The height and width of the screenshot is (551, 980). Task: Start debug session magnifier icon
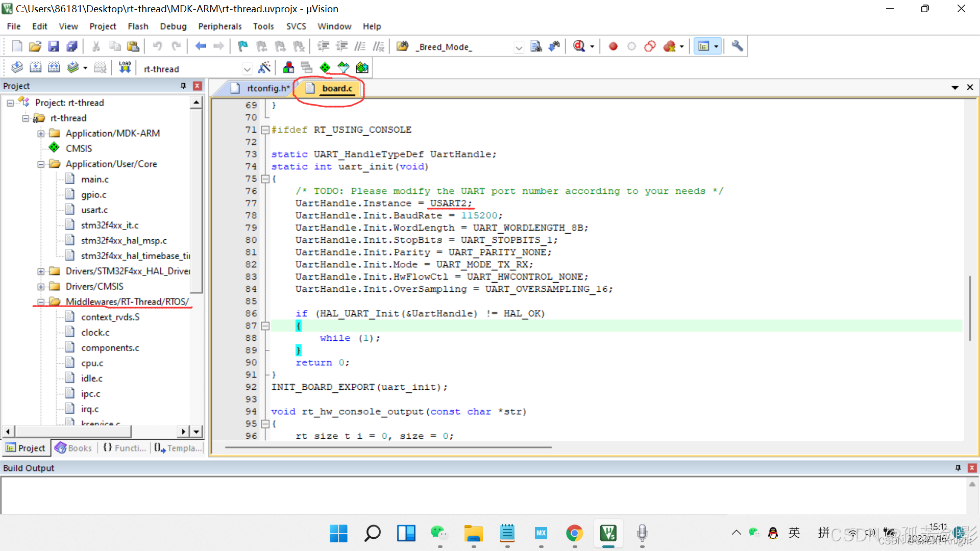[579, 46]
